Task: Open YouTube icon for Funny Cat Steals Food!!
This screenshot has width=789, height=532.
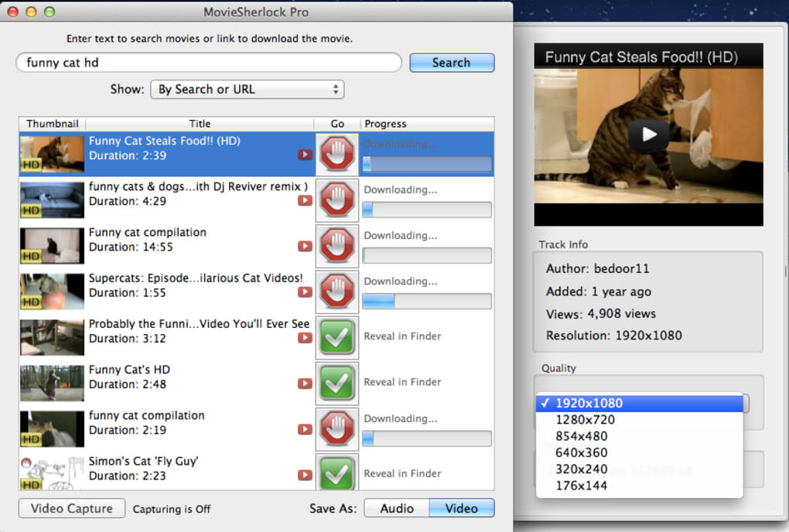Action: click(305, 155)
